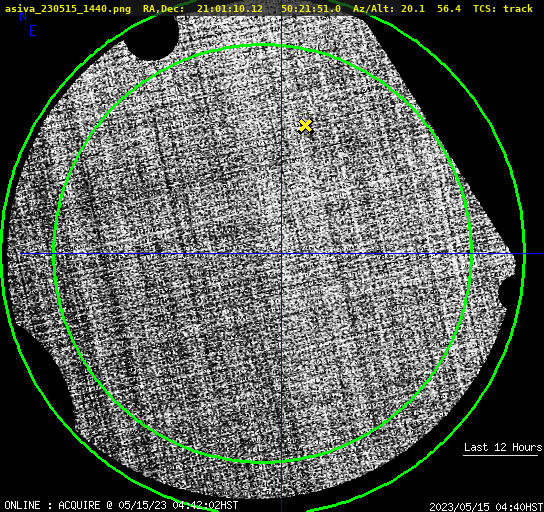Click the crosshair center intersection

point(281,254)
